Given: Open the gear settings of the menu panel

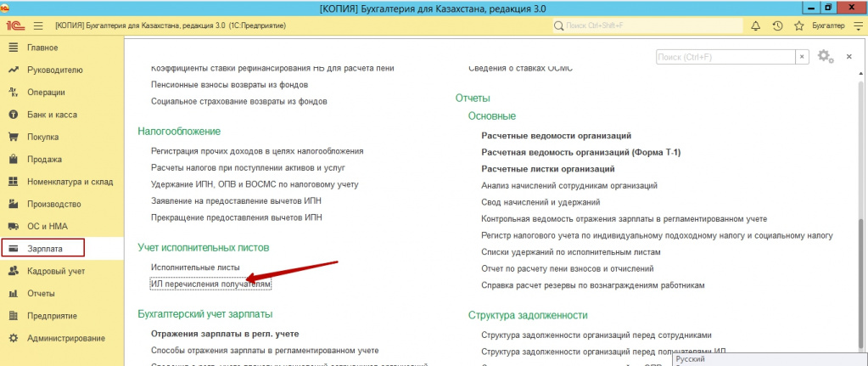Looking at the screenshot, I should [826, 56].
